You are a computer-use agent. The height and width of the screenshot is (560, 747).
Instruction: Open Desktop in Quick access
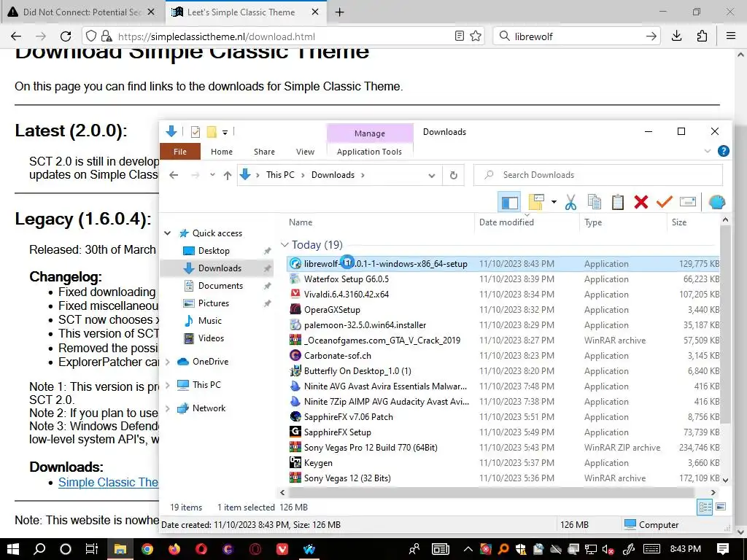coord(214,251)
